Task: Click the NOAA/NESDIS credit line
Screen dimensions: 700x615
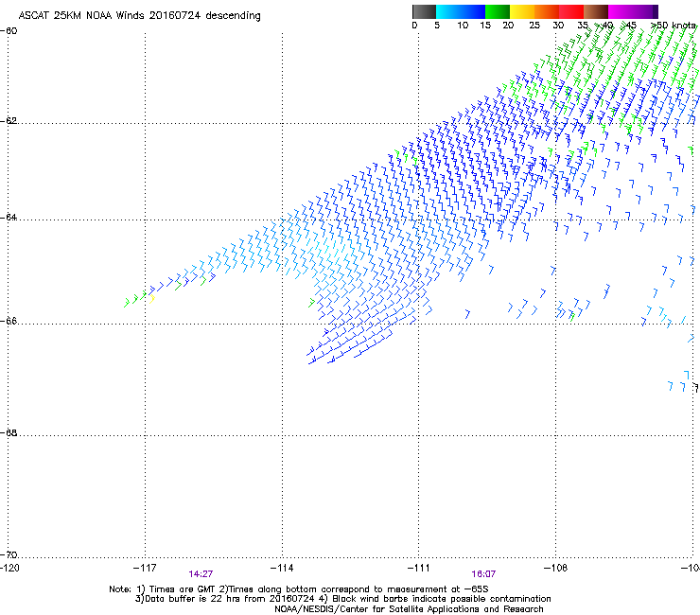Action: click(x=409, y=609)
